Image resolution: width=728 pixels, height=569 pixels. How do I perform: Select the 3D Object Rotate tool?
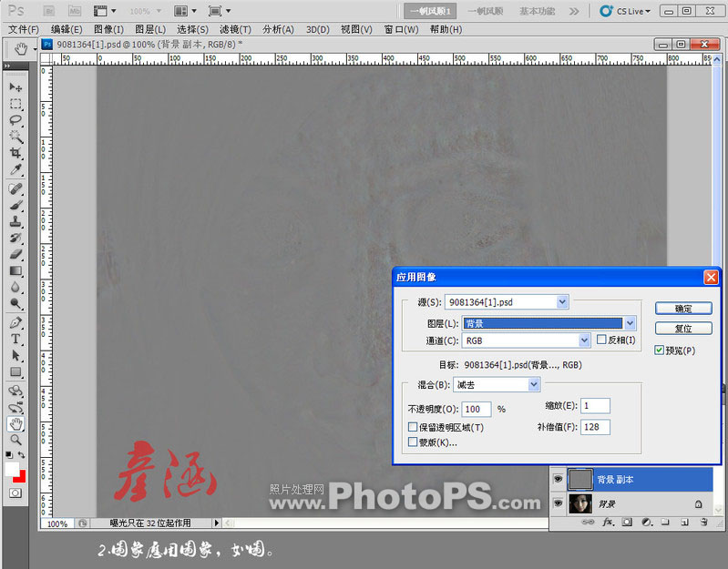(15, 391)
